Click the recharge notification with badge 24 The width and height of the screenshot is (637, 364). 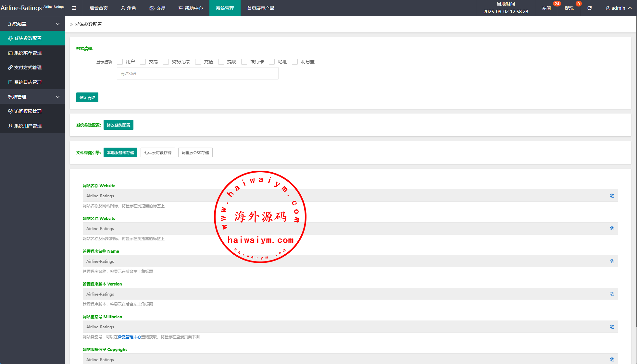(546, 8)
